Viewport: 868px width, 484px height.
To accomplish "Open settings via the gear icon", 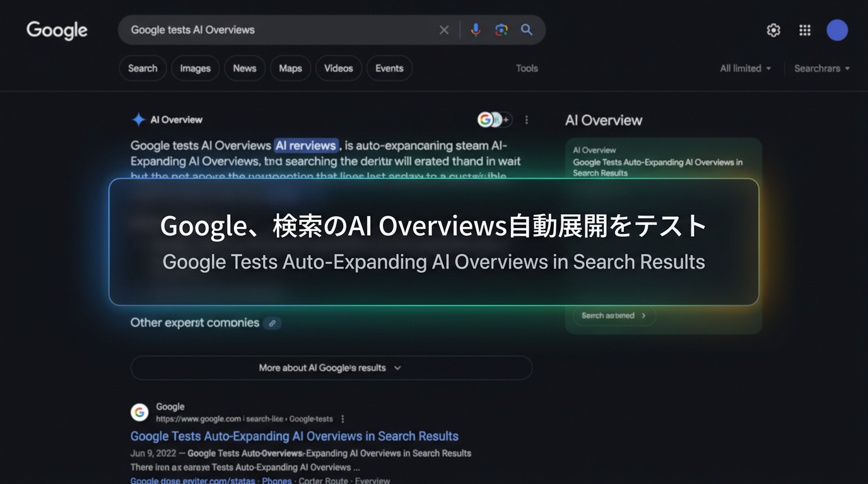I will click(x=773, y=30).
